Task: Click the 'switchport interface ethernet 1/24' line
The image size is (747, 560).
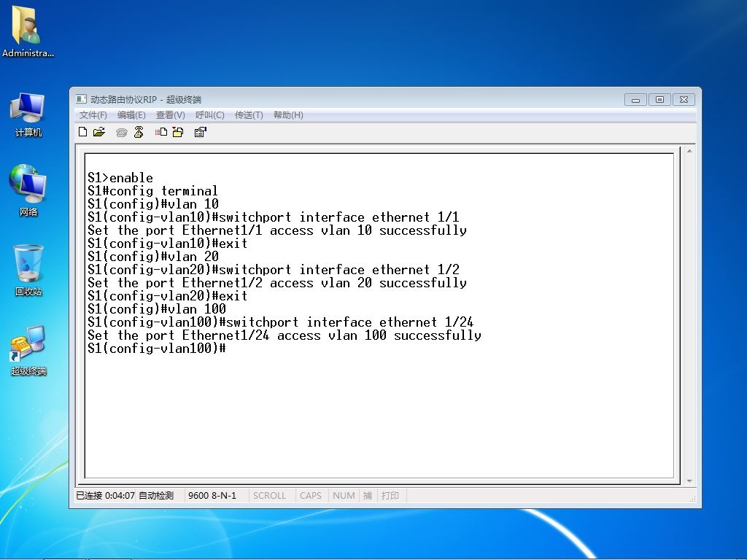Action: [x=280, y=322]
